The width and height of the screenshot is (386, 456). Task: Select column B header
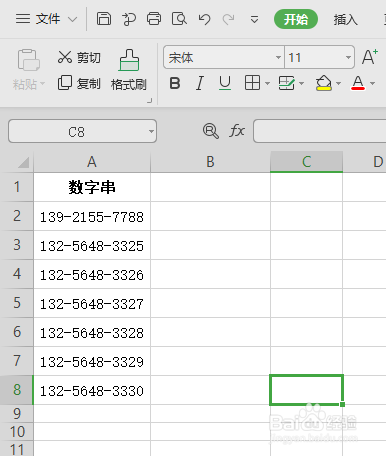point(210,162)
